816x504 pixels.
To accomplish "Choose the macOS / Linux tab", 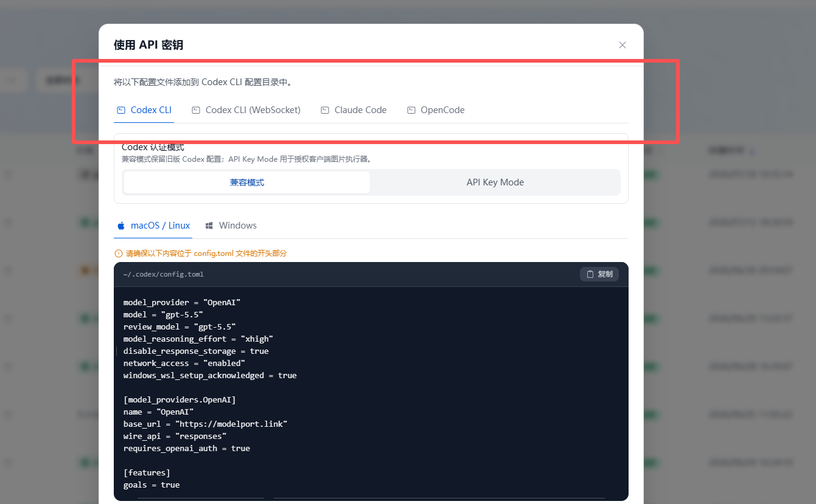I will click(153, 226).
